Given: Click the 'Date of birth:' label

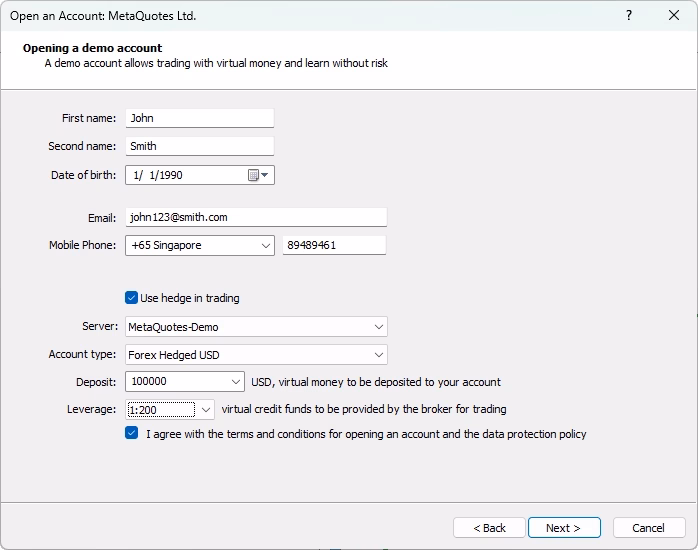Looking at the screenshot, I should pos(83,175).
